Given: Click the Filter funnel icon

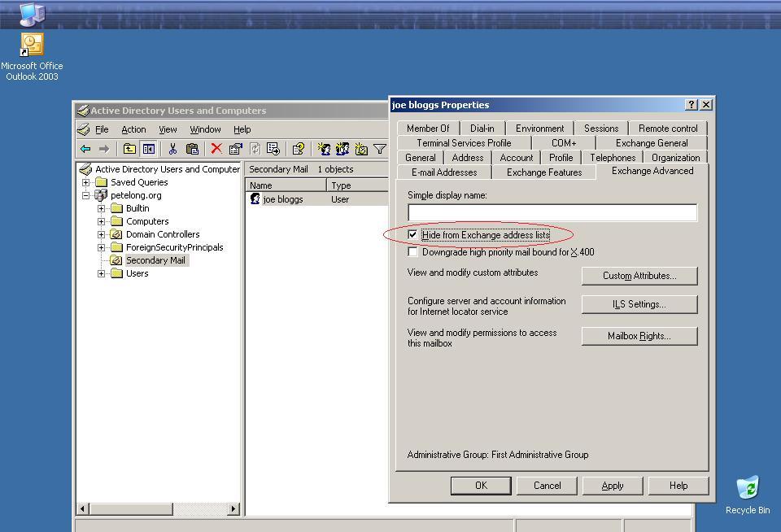Looking at the screenshot, I should click(x=380, y=148).
